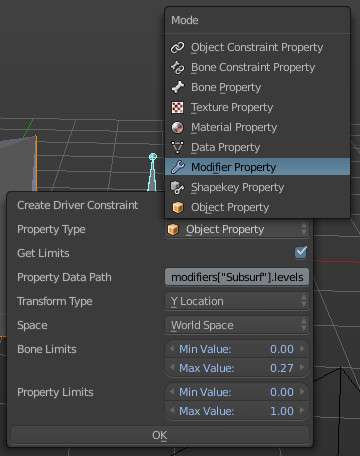
Task: Click the Texture Property checker icon
Action: click(177, 107)
